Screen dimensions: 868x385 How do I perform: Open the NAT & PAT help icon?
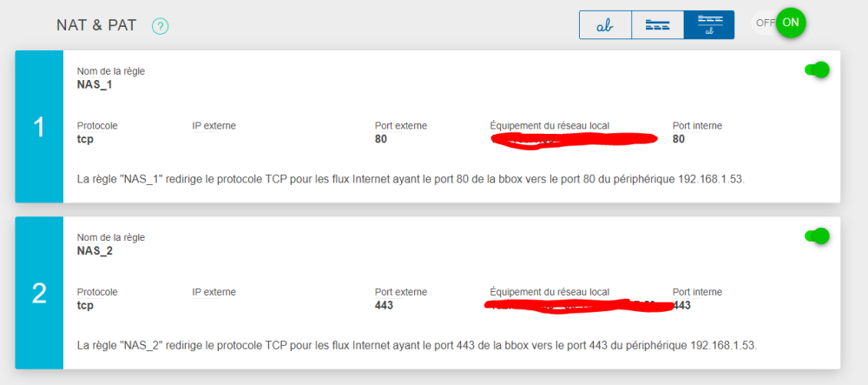point(160,26)
